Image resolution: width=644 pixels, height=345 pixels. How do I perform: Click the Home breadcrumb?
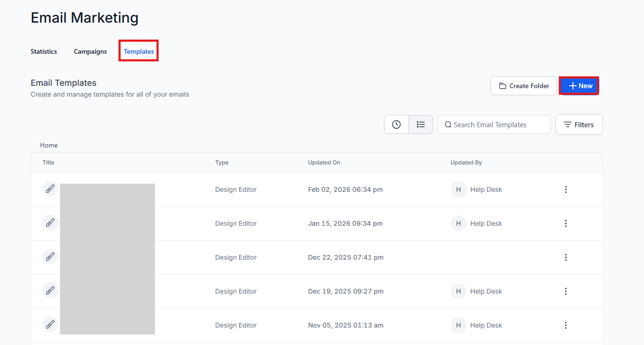[49, 145]
